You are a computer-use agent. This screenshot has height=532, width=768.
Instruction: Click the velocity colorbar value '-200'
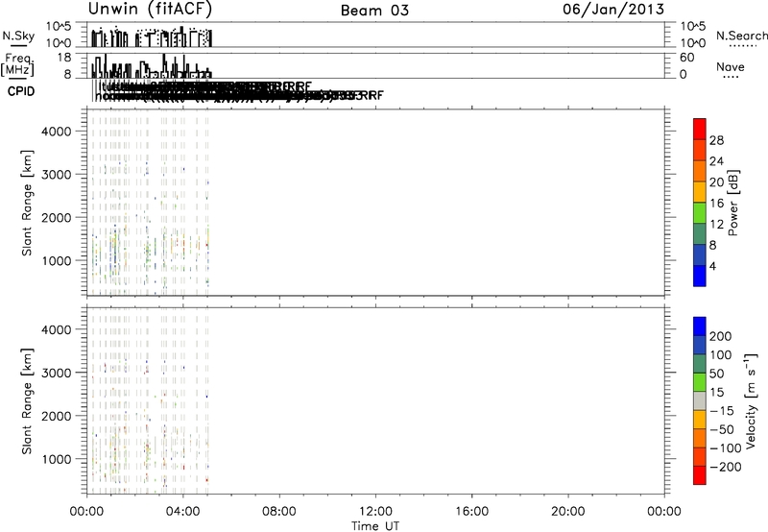pyautogui.click(x=726, y=467)
